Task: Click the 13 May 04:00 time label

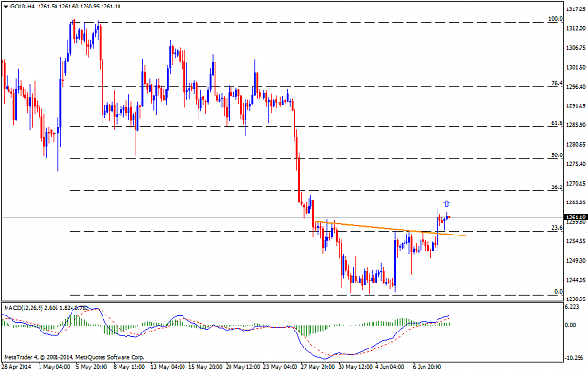Action: (167, 366)
